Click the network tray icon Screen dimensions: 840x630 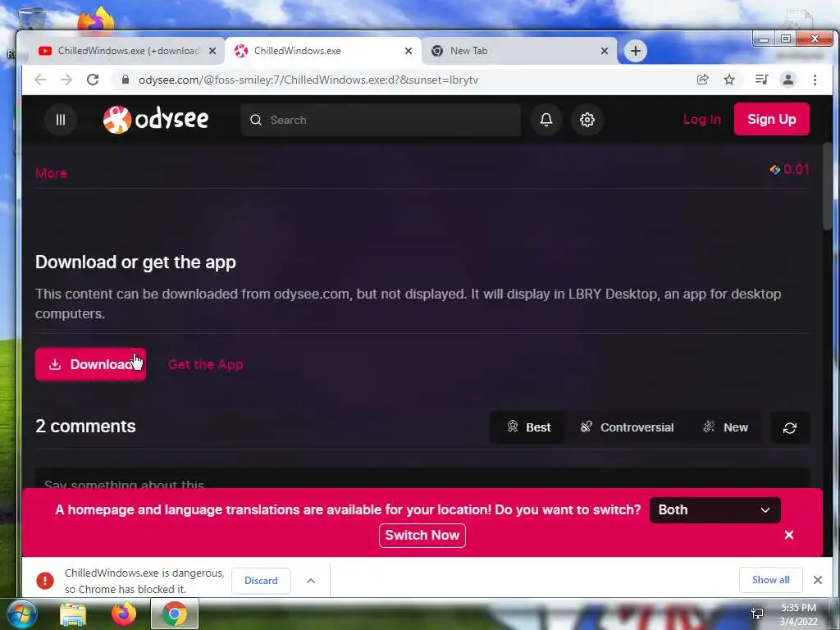(757, 613)
